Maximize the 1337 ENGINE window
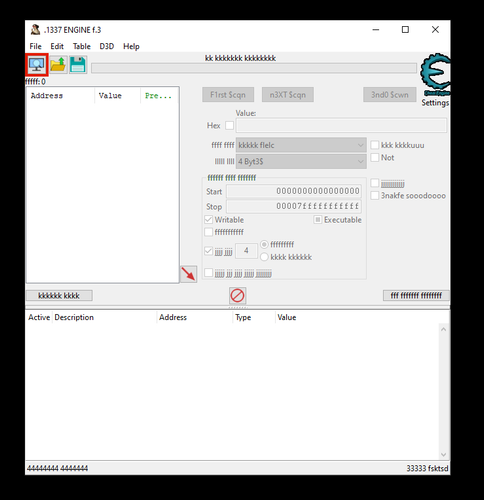Image resolution: width=484 pixels, height=500 pixels. tap(405, 30)
